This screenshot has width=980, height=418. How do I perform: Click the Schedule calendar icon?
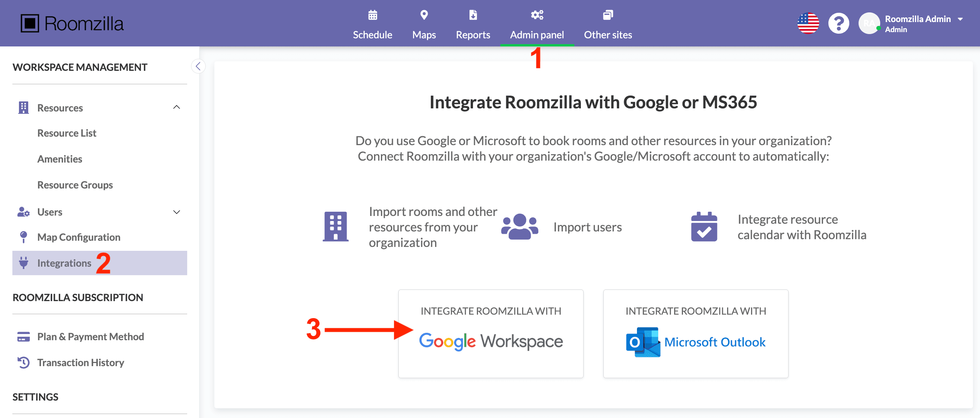372,15
